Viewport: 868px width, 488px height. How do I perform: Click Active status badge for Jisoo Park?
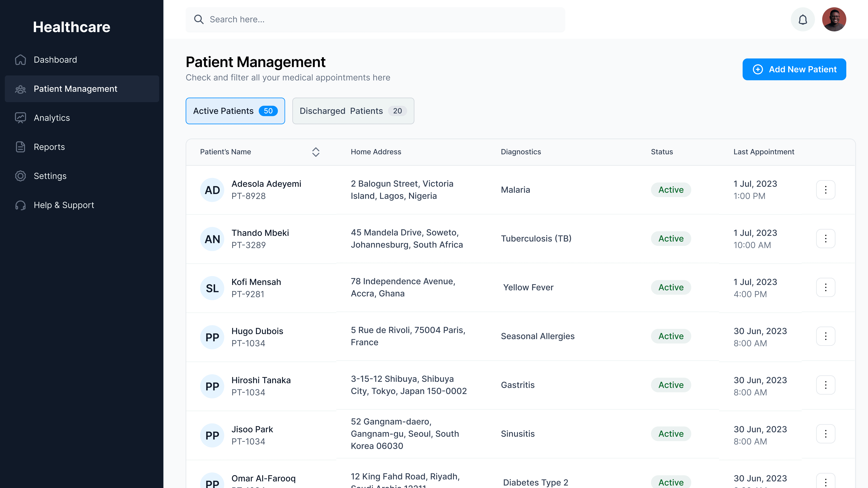[x=671, y=434]
